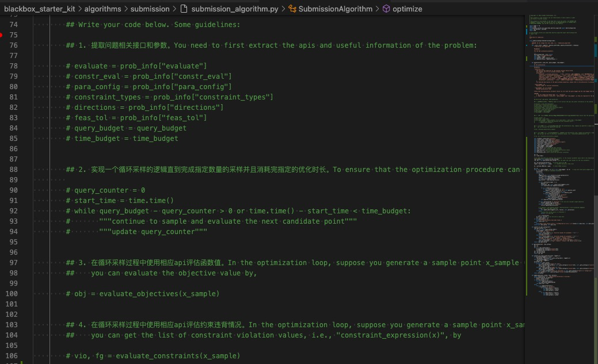The image size is (598, 364).
Task: Remove the red breakpoint on line 75
Action: pyautogui.click(x=2, y=35)
